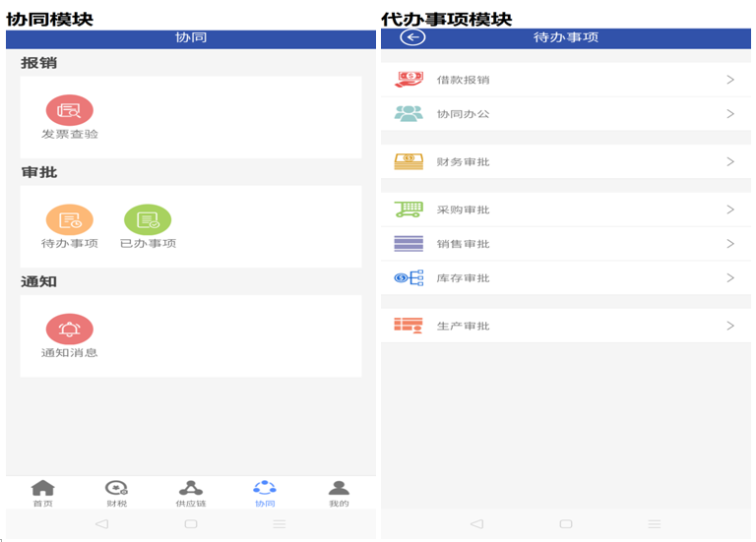Open the 我的 profile tab

coord(339,493)
